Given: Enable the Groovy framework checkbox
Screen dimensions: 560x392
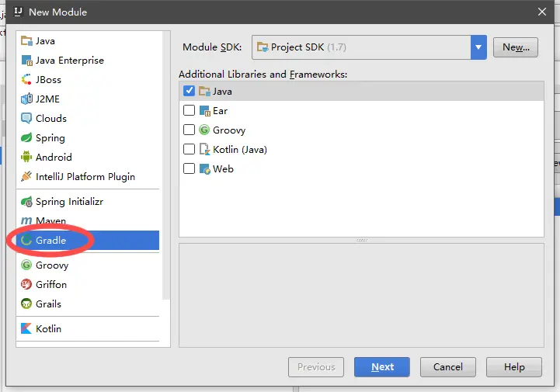Looking at the screenshot, I should click(x=189, y=130).
